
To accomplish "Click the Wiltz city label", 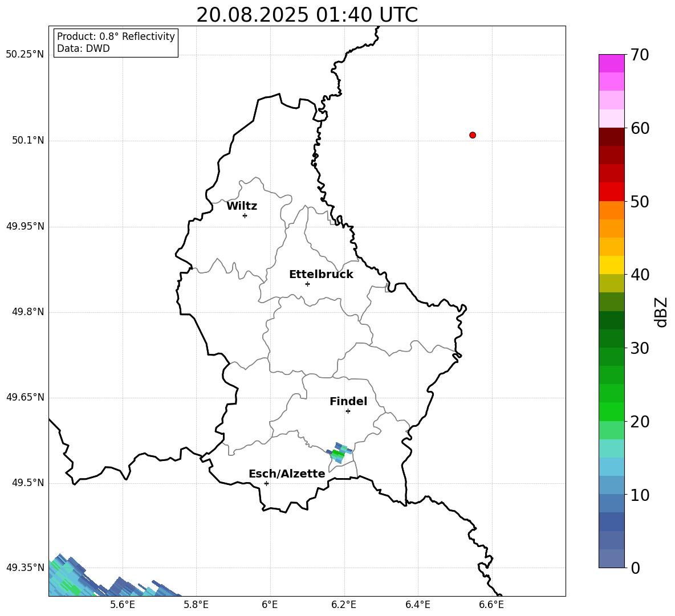I will (242, 206).
